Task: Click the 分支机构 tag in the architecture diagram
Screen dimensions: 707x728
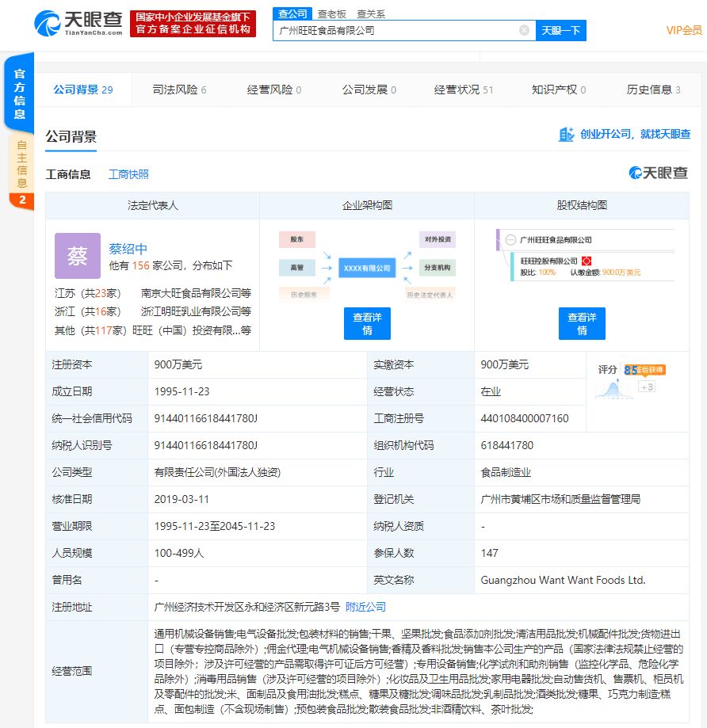Action: (438, 269)
